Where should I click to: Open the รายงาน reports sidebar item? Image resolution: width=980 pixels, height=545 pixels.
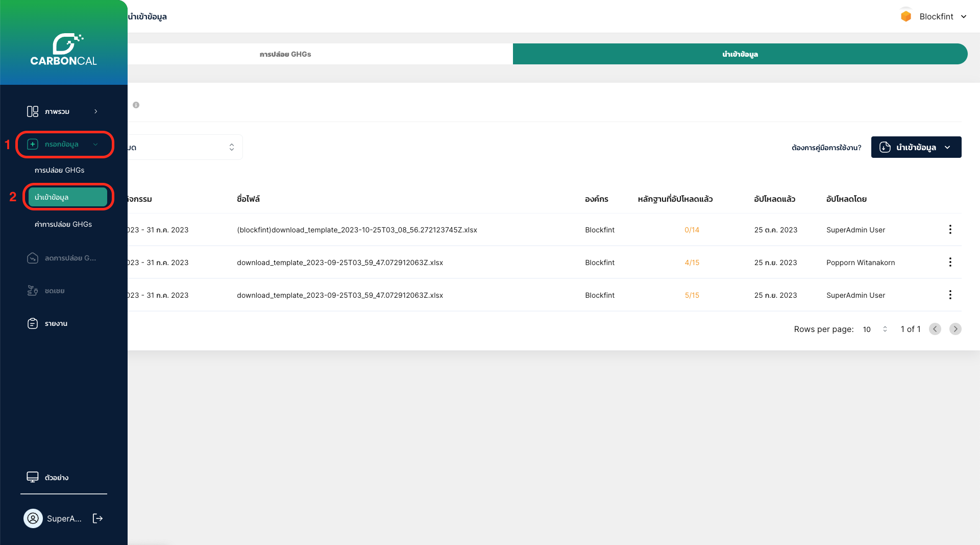(x=56, y=323)
